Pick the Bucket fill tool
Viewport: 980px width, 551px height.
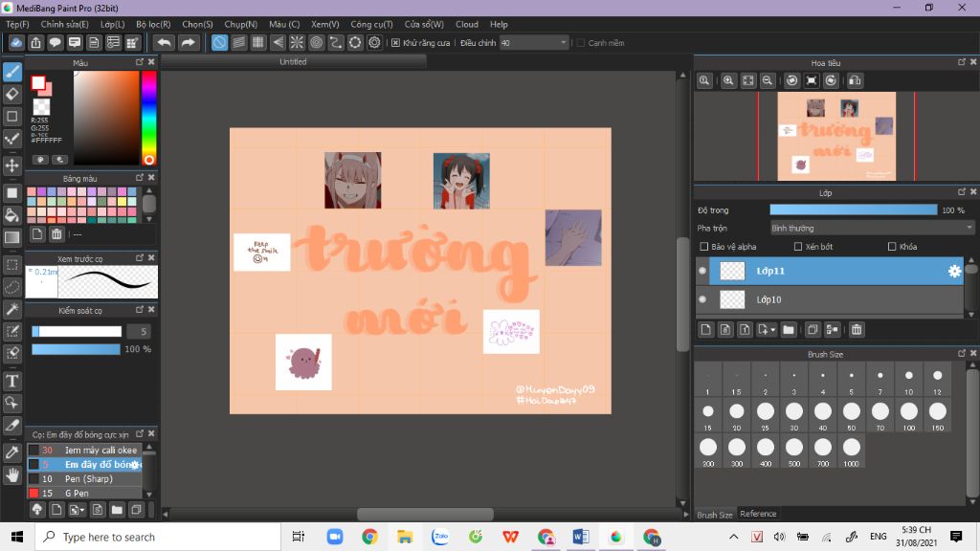click(x=11, y=215)
